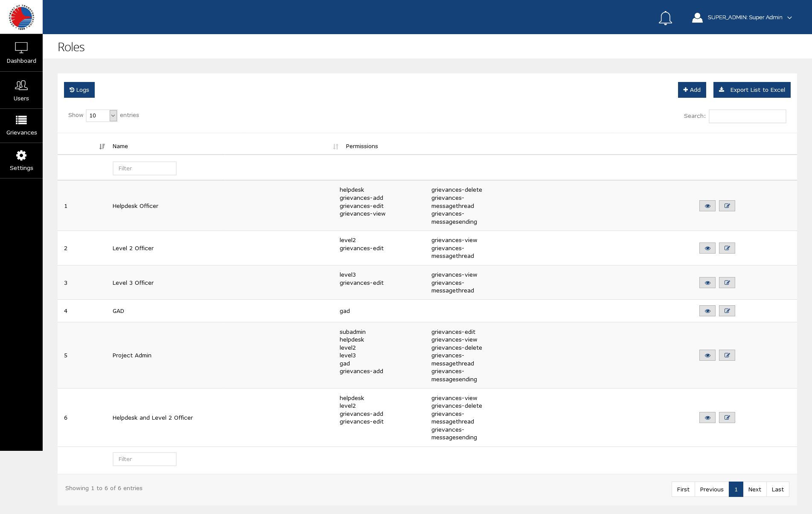Open the notifications bell
This screenshot has width=812, height=514.
tap(665, 18)
